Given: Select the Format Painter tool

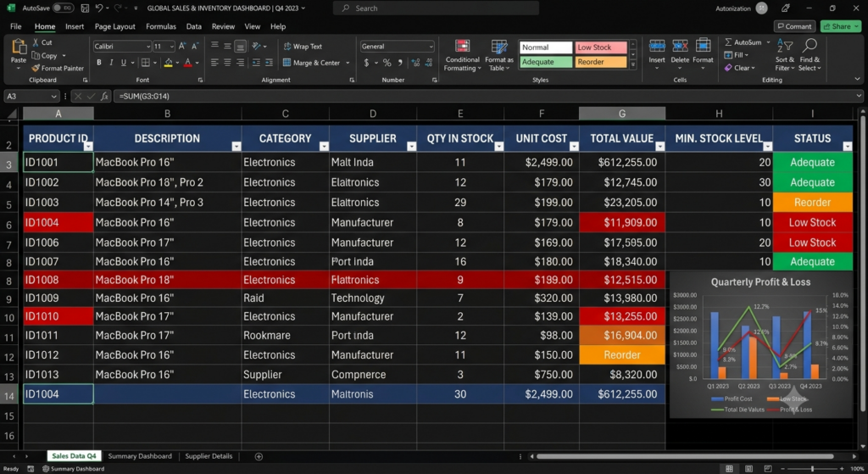Looking at the screenshot, I should point(58,68).
